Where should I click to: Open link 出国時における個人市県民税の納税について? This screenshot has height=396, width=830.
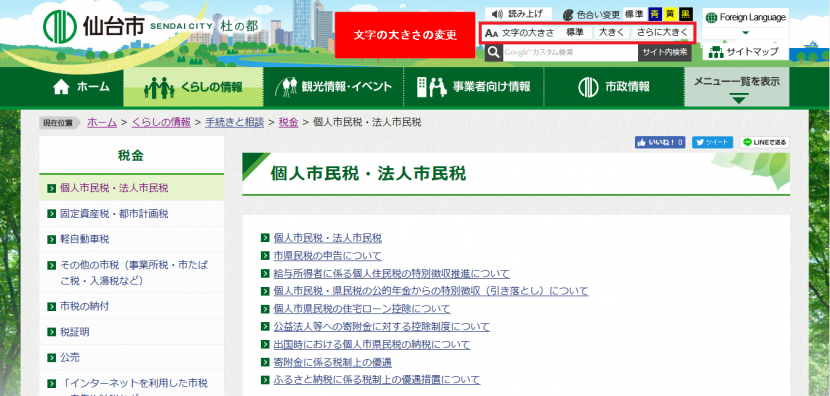click(372, 345)
